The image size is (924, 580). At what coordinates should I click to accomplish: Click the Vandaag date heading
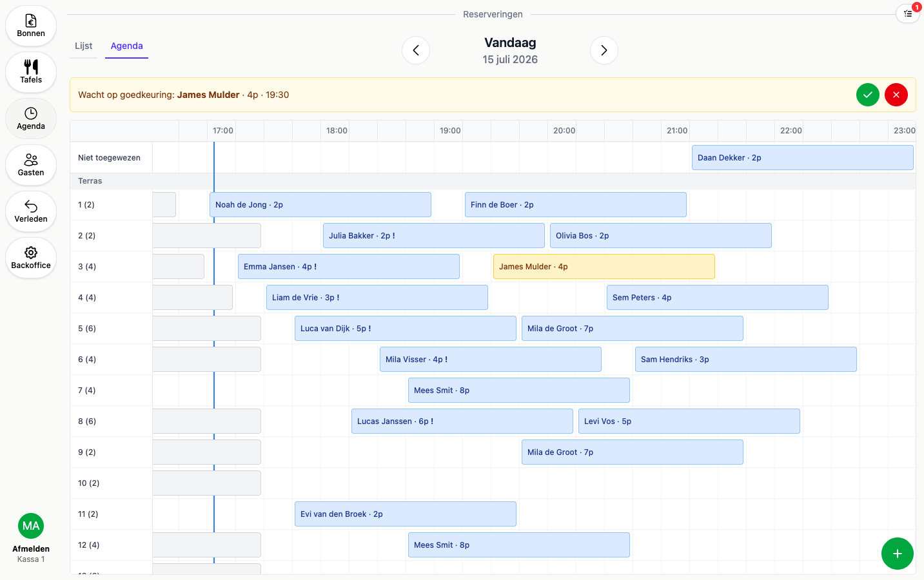(510, 43)
